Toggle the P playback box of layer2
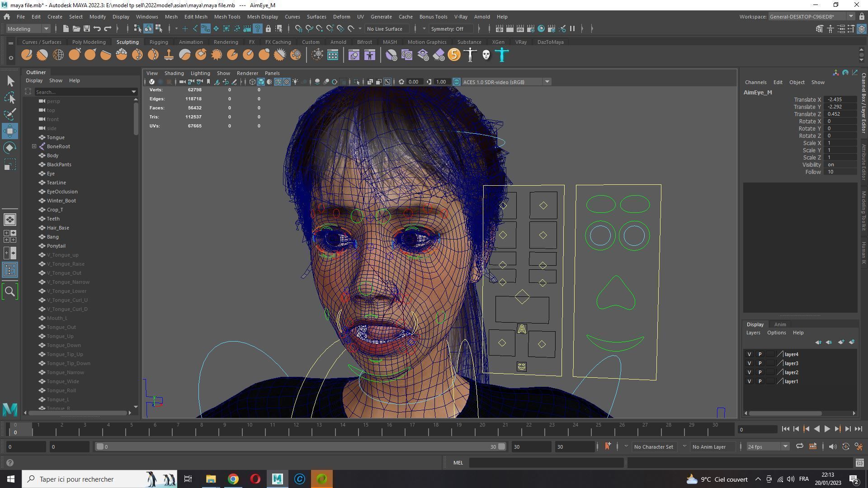868x488 pixels. pyautogui.click(x=760, y=372)
